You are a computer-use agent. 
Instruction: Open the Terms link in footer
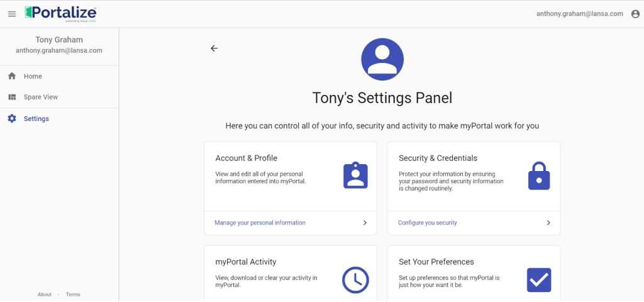point(73,294)
